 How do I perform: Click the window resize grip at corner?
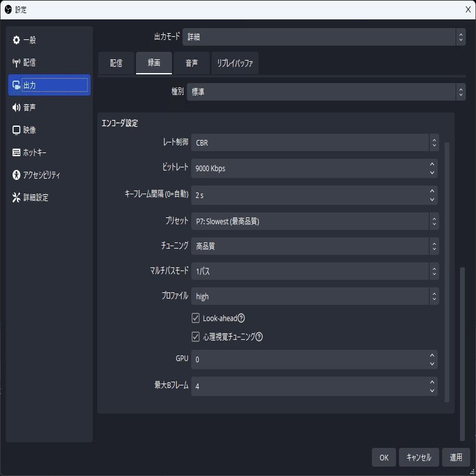click(473, 472)
